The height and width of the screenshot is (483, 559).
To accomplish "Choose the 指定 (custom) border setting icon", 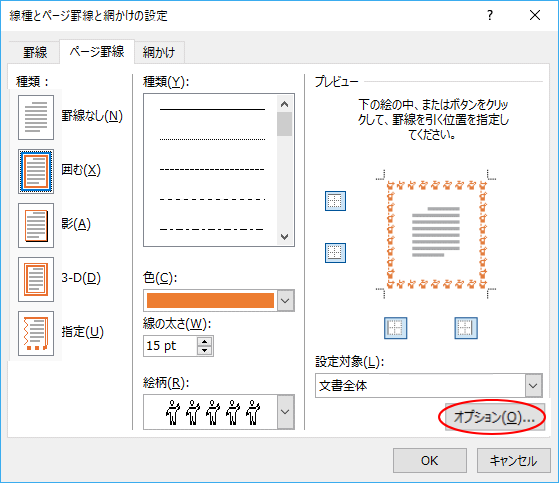I will point(36,333).
